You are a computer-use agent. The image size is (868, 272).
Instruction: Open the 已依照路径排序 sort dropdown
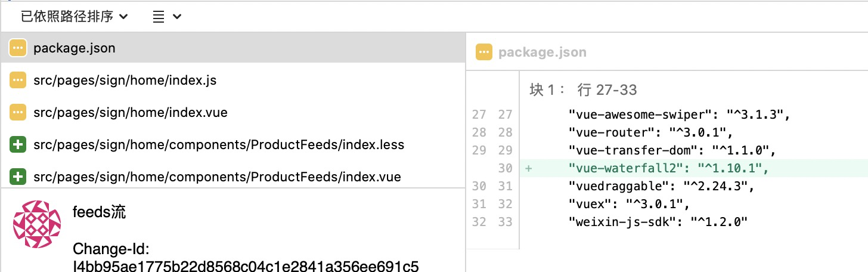(x=74, y=17)
